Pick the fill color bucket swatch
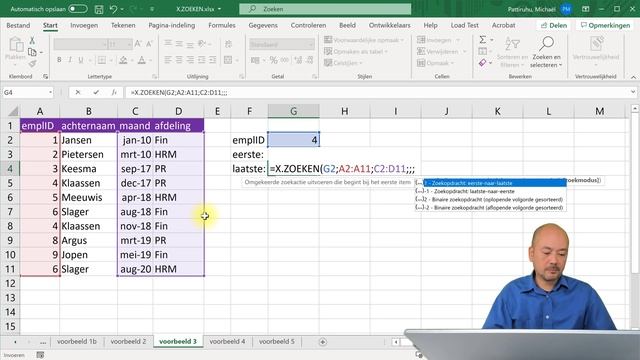 click(123, 60)
